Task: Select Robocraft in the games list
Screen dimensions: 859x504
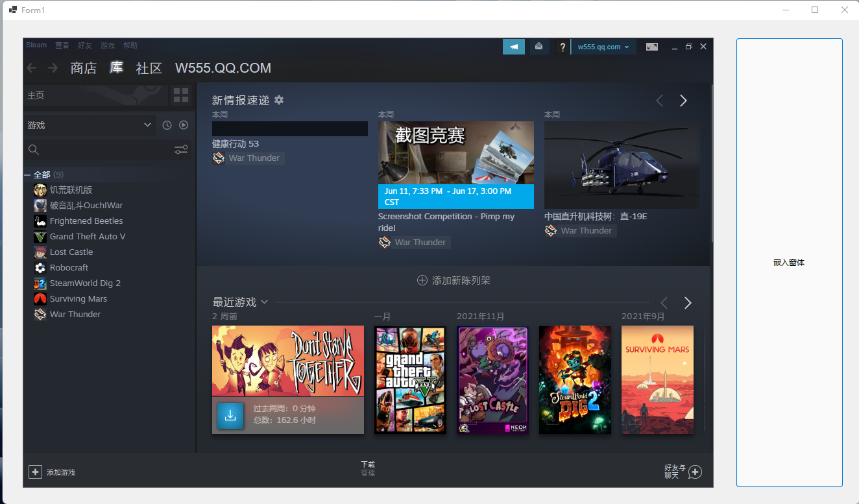Action: pyautogui.click(x=69, y=267)
